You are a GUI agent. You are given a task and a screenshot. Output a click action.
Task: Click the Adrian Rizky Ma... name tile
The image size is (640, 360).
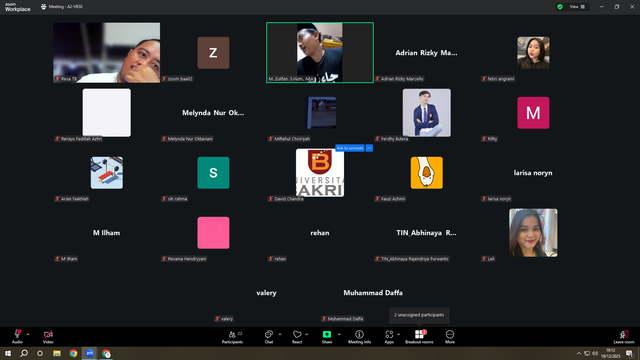(x=427, y=53)
